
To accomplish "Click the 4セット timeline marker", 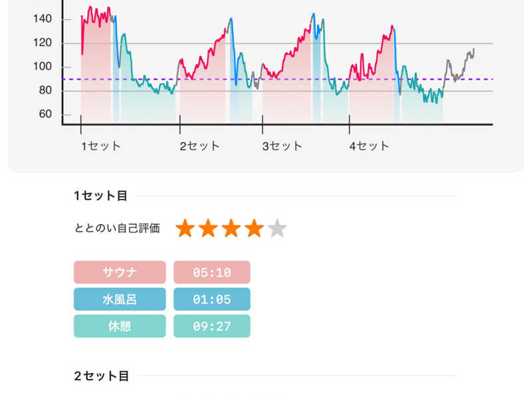I will (x=369, y=146).
